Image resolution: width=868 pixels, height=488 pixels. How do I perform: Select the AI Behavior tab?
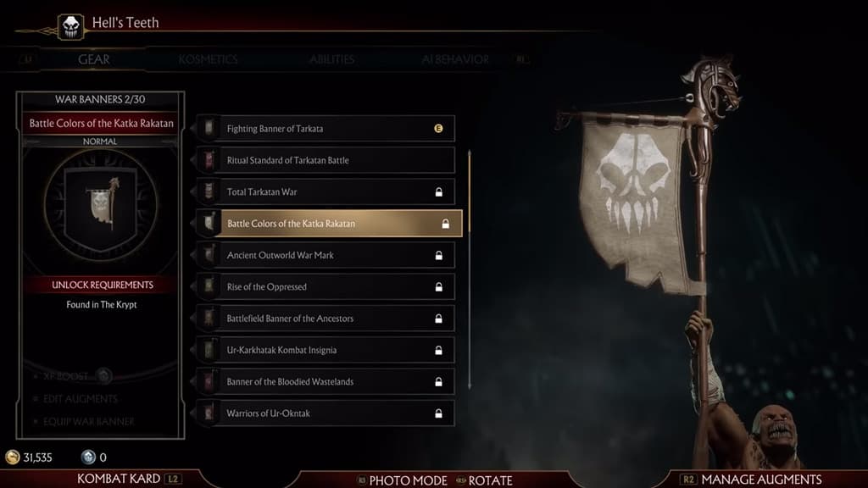tap(455, 59)
